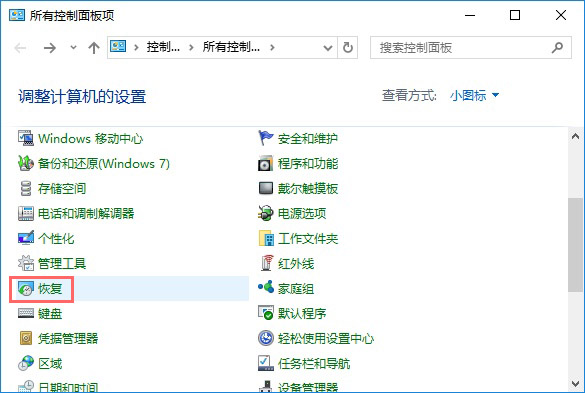The width and height of the screenshot is (585, 393).
Task: Open the recent locations arrow dropdown
Action: [x=73, y=47]
